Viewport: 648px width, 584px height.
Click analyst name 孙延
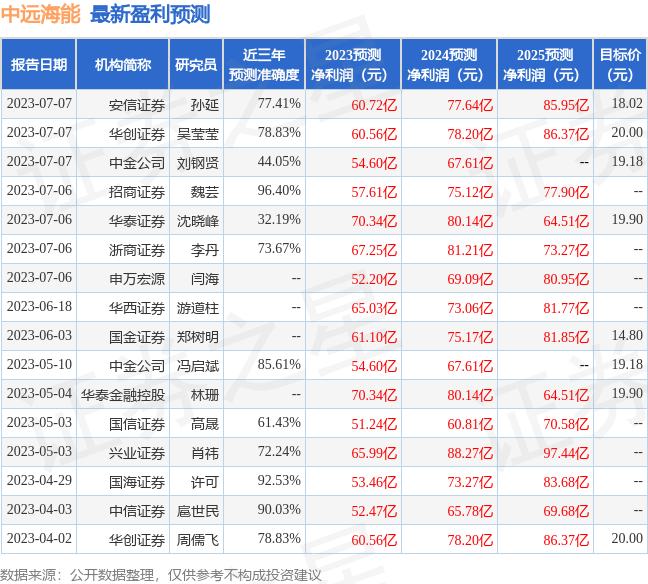[205, 105]
